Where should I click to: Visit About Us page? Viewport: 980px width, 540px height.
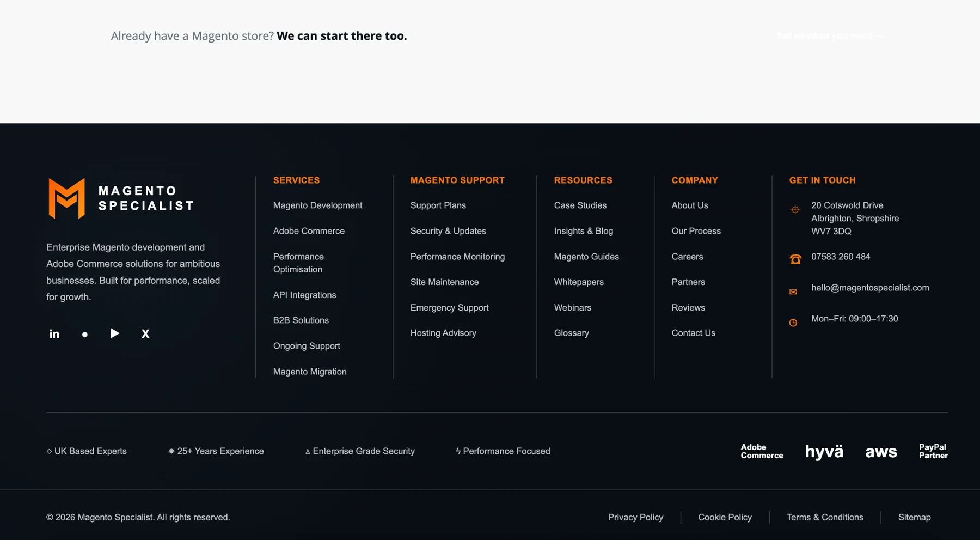[x=690, y=205]
